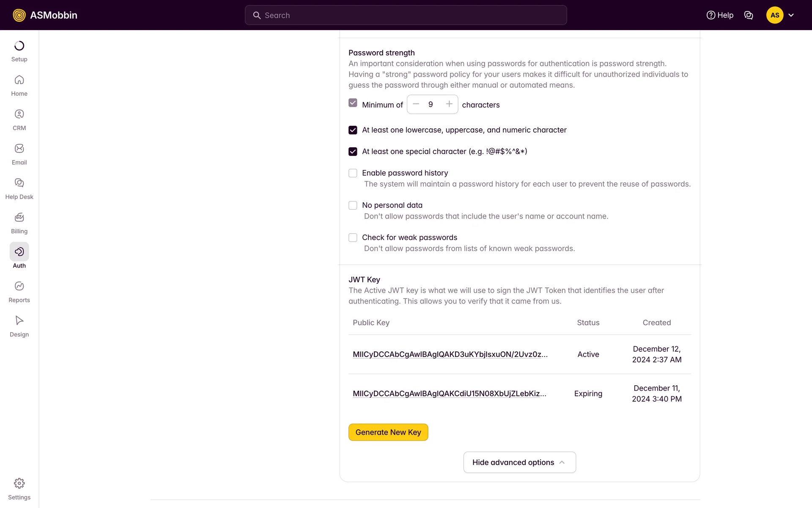
Task: Increase minimum characters with plus button
Action: click(x=449, y=104)
